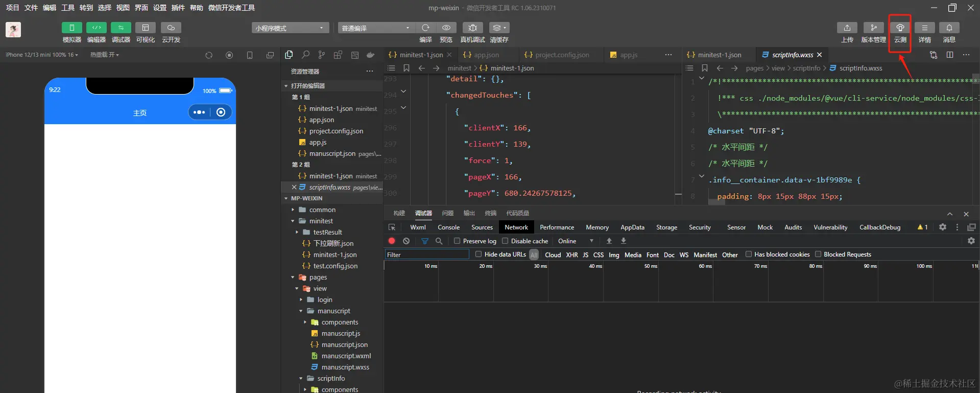Toggle the simulator (模拟器) panel button
This screenshot has height=393, width=980.
click(x=71, y=28)
